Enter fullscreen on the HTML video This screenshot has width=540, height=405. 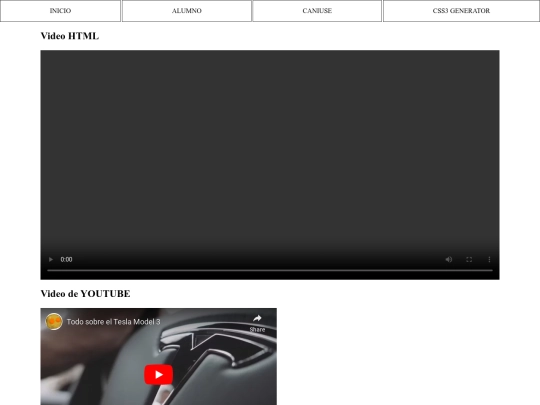pyautogui.click(x=469, y=259)
